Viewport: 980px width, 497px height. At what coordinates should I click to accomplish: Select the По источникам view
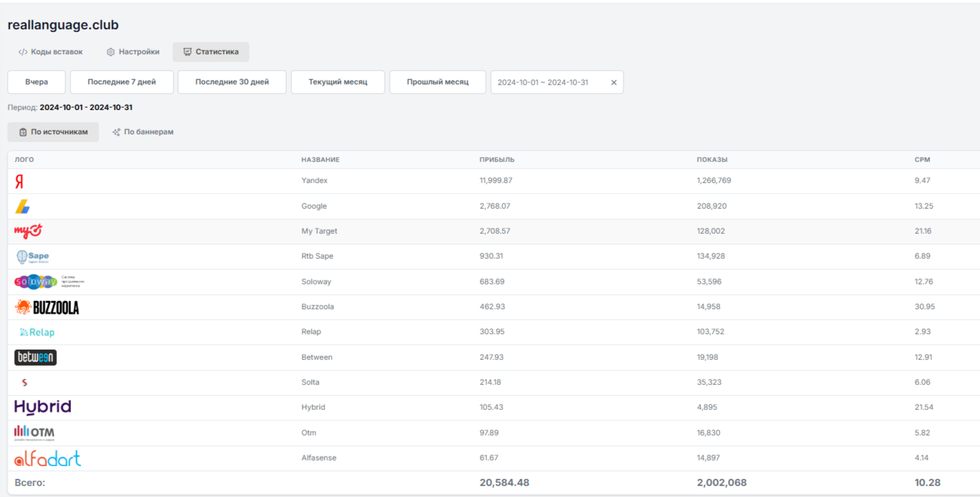(x=53, y=132)
